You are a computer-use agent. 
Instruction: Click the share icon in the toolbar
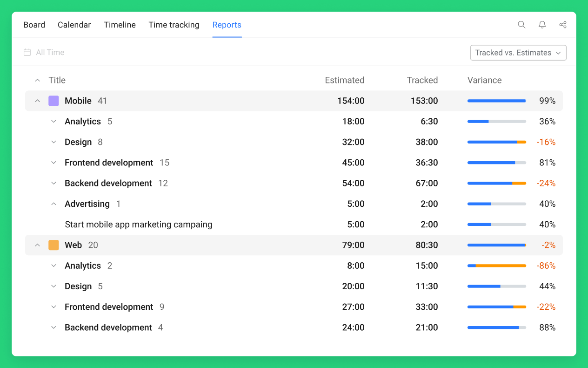coord(563,25)
